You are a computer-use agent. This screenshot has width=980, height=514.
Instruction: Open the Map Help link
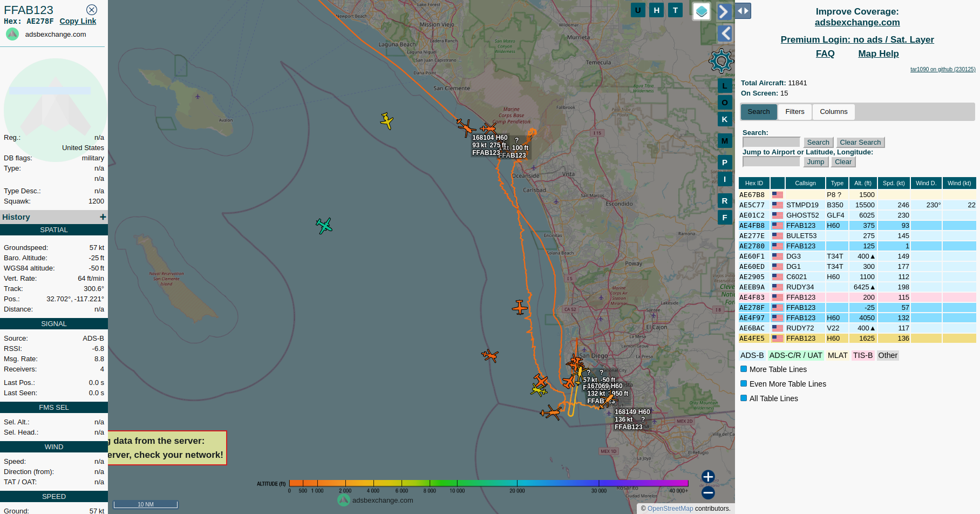pyautogui.click(x=879, y=53)
